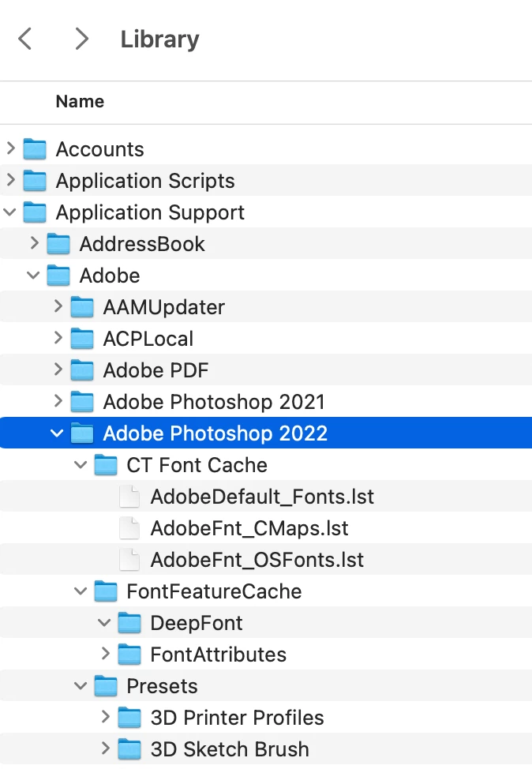Expand the Adobe Photoshop 2021 chevron
Screen dimensions: 532x769
click(58, 401)
